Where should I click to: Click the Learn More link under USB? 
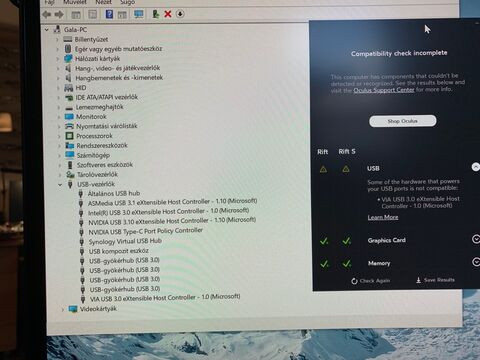pos(383,217)
